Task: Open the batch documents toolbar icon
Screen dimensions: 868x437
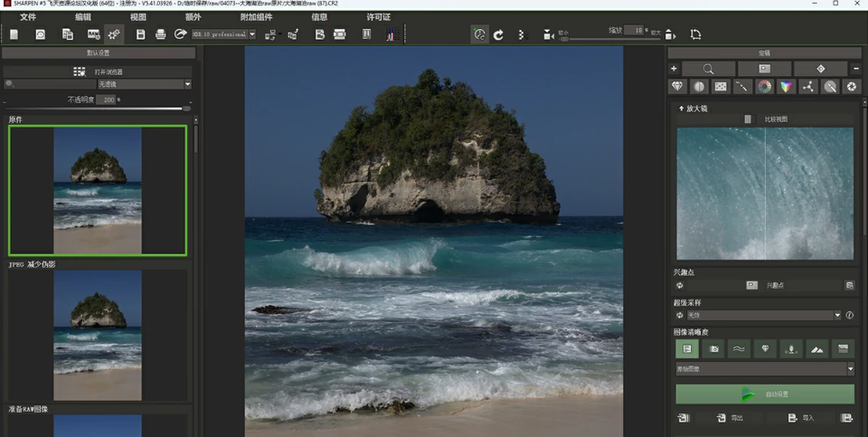Action: pyautogui.click(x=68, y=34)
